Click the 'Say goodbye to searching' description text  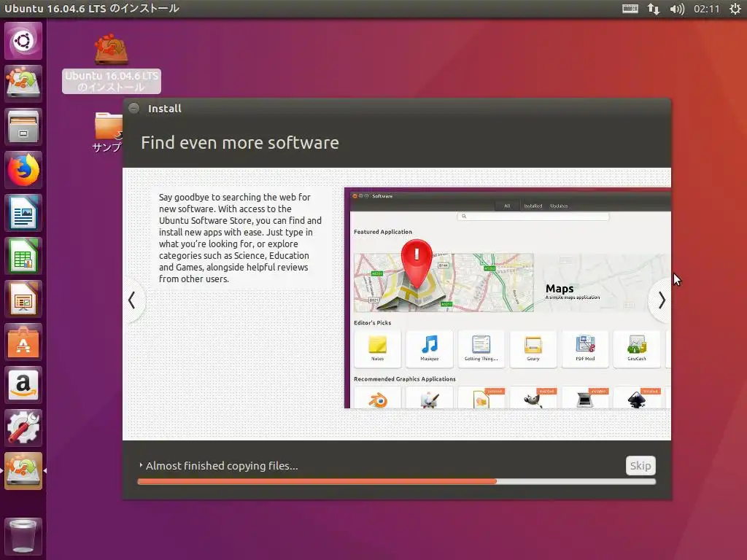(240, 238)
